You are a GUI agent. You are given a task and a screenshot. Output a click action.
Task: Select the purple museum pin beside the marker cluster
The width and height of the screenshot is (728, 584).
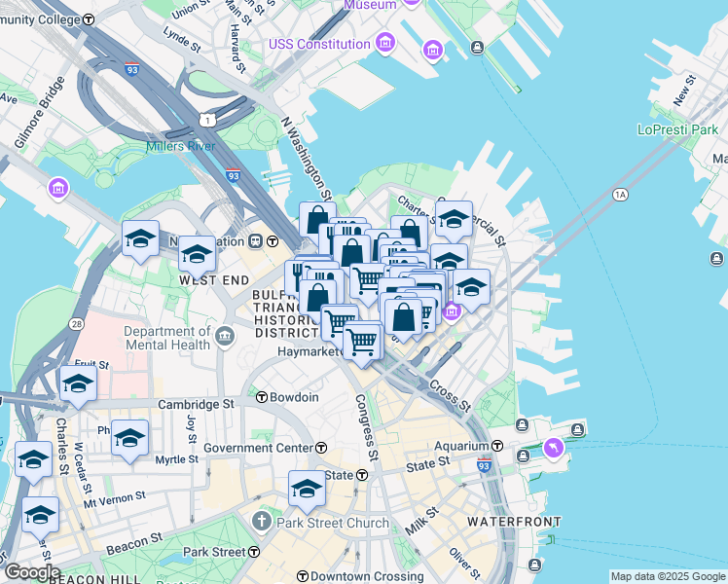tap(452, 311)
